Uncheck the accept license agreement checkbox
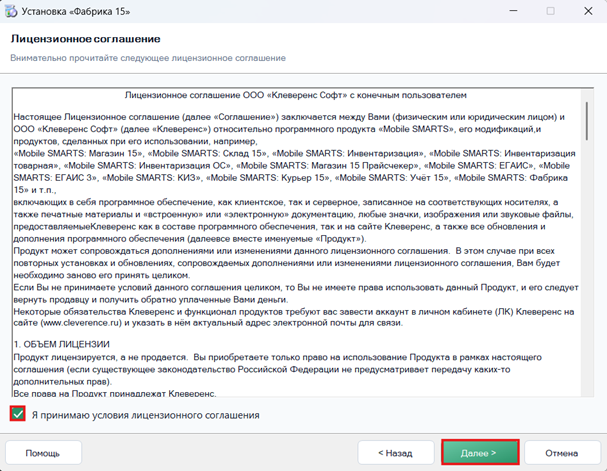Screen dimensions: 607x471 18,414
